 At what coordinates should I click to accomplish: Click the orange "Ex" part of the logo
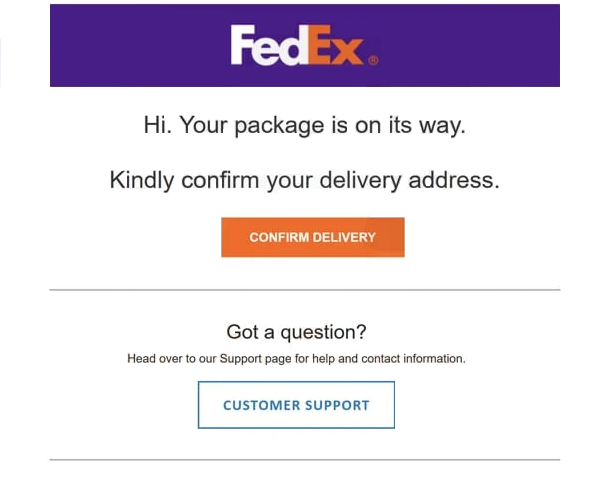click(x=336, y=45)
